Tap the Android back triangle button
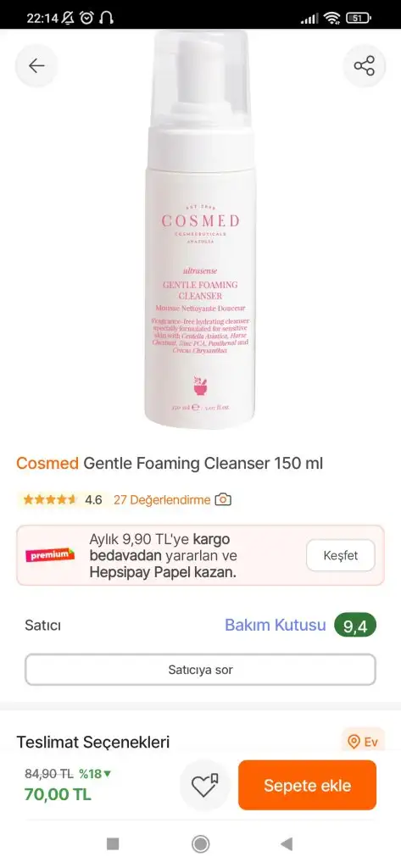This screenshot has width=401, height=868. pos(287,843)
